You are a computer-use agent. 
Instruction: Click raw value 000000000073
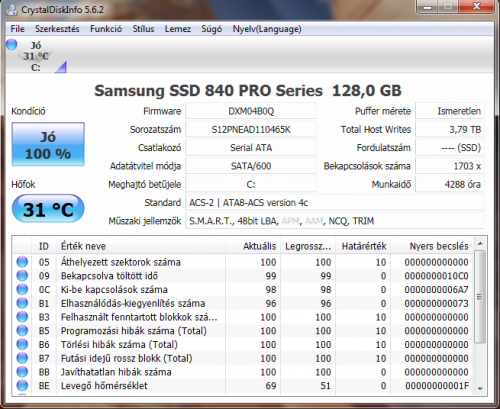(436, 304)
